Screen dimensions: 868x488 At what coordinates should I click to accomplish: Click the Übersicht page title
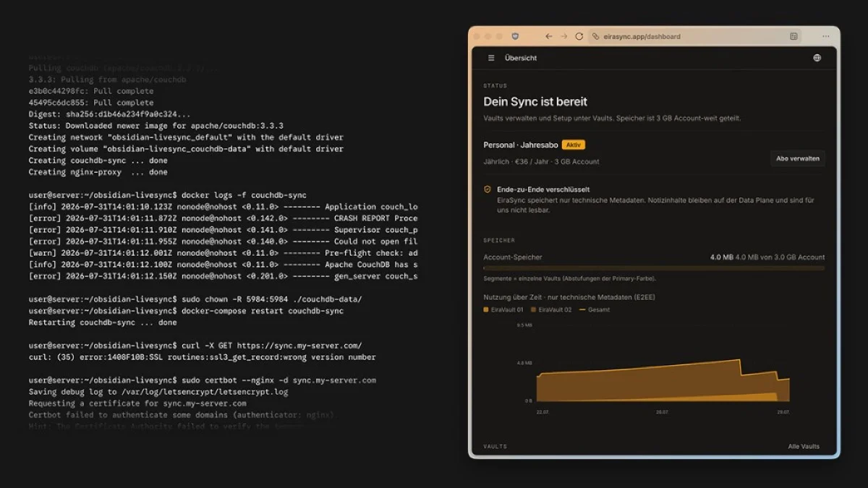[521, 58]
